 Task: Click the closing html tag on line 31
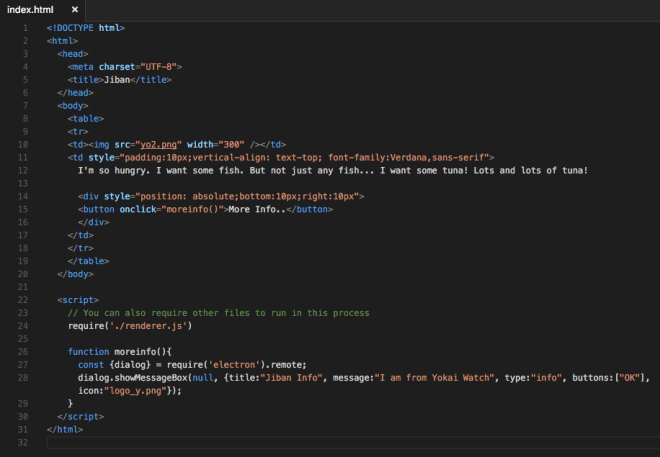coord(65,430)
